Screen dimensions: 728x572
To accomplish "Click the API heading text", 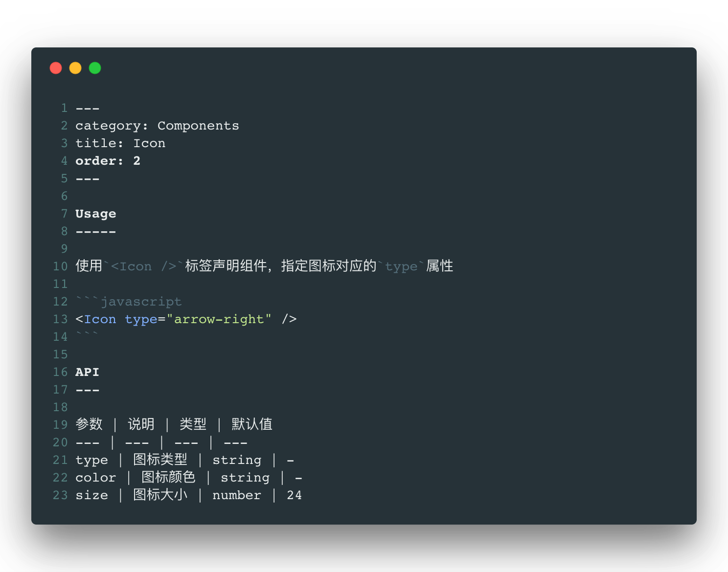I will [87, 372].
